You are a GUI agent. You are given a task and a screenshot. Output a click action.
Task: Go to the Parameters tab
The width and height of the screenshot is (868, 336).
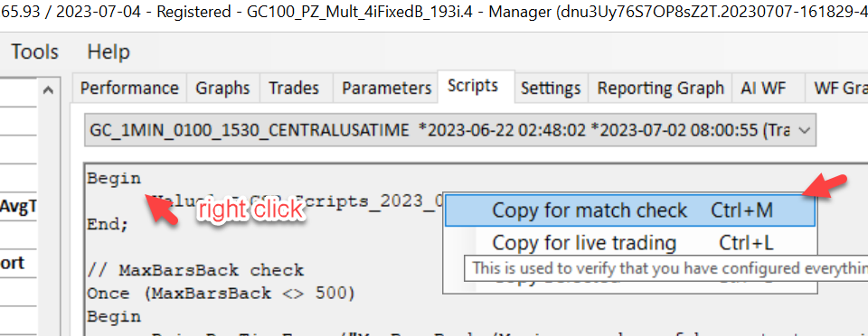[x=386, y=88]
